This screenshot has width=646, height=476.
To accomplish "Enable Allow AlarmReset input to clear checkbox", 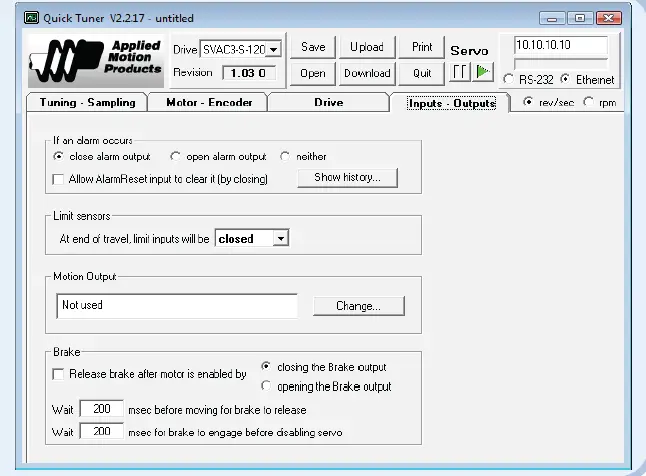I will 58,179.
